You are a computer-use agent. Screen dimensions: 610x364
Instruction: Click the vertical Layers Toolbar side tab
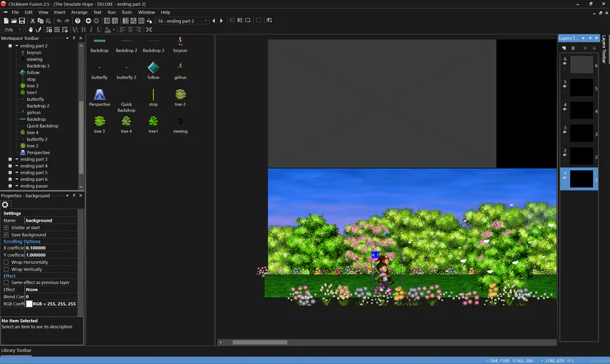[604, 49]
